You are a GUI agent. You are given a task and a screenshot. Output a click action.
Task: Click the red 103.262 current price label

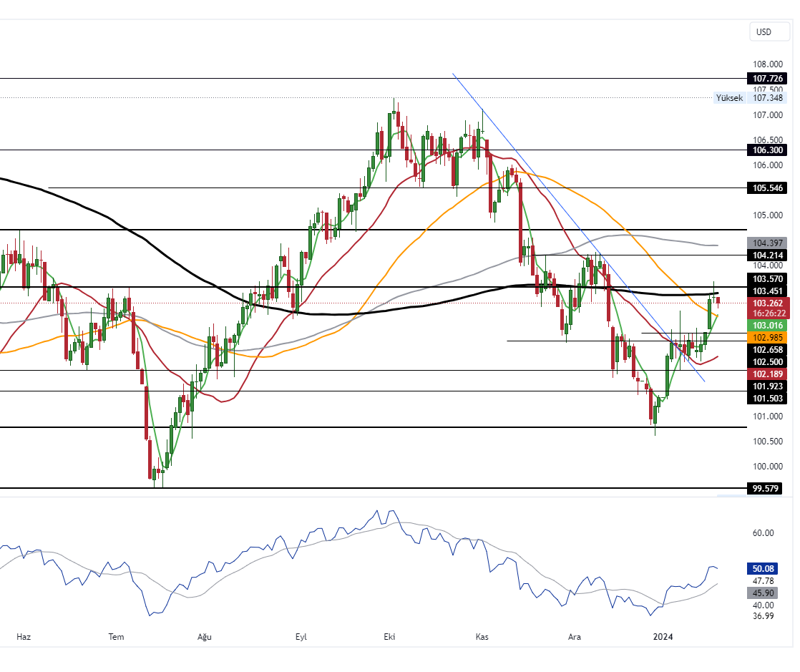click(x=766, y=303)
